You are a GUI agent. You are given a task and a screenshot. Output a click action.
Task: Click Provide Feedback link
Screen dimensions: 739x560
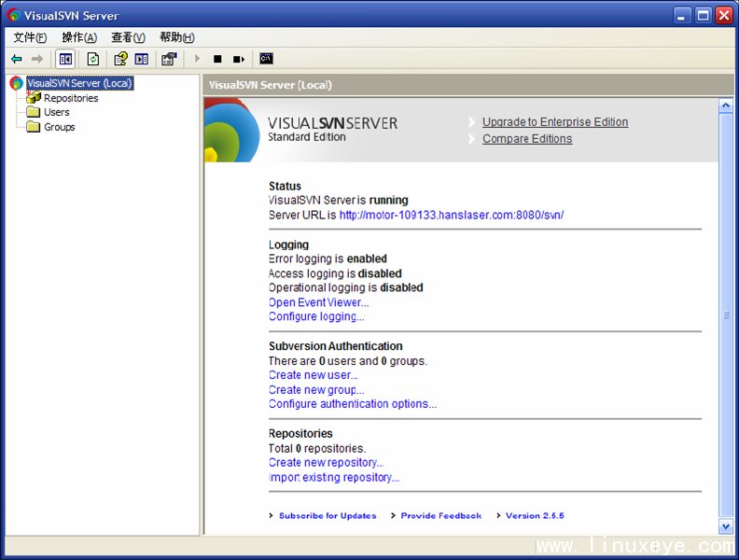(441, 516)
